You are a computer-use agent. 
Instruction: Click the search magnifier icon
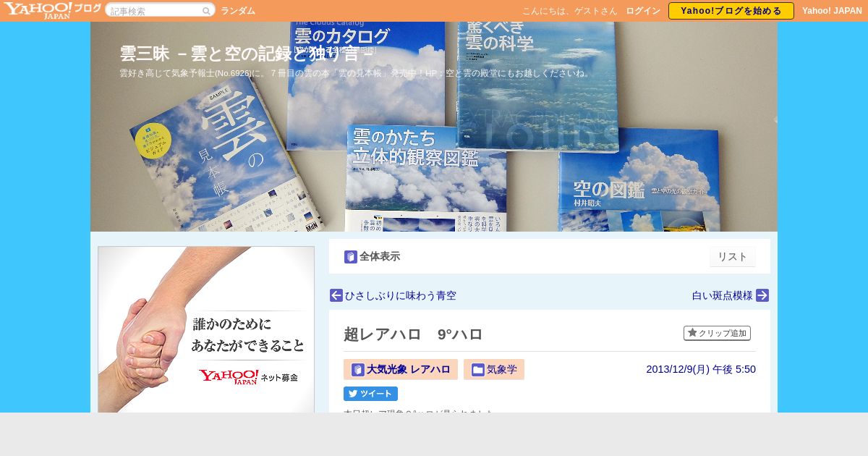pyautogui.click(x=206, y=11)
